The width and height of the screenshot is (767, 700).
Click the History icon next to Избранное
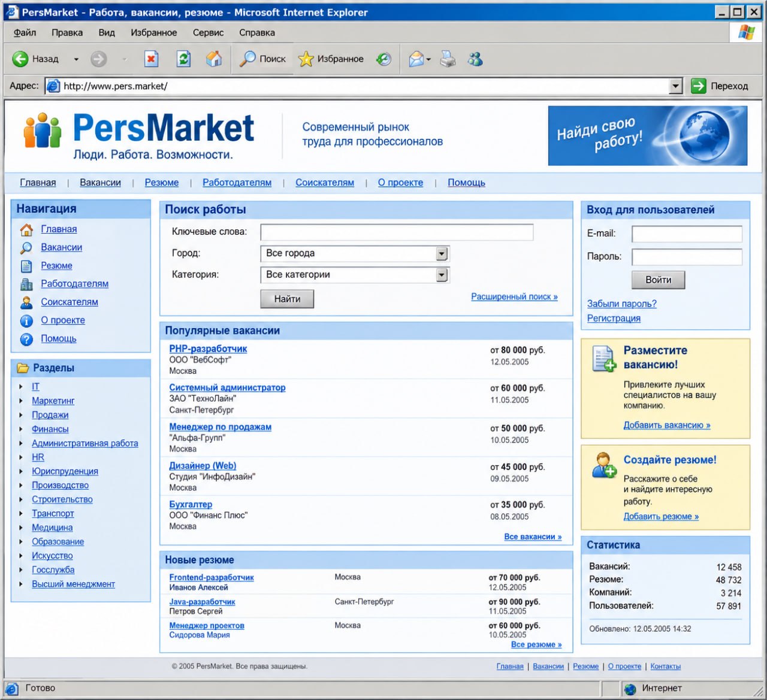click(383, 59)
